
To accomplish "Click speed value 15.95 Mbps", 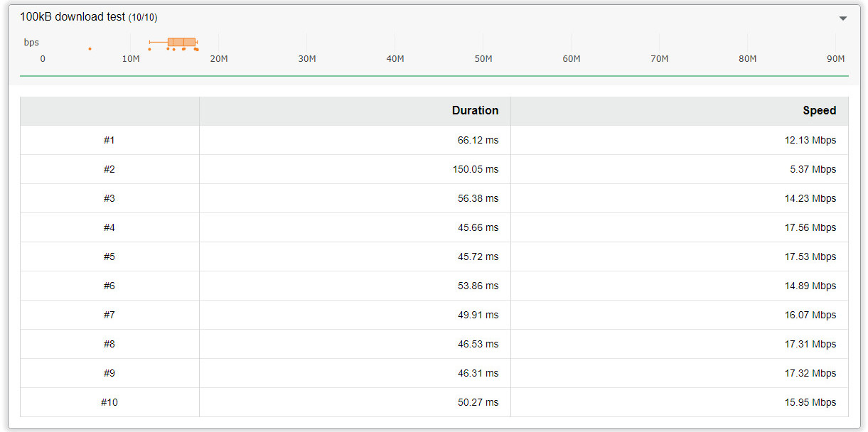I will click(x=810, y=402).
